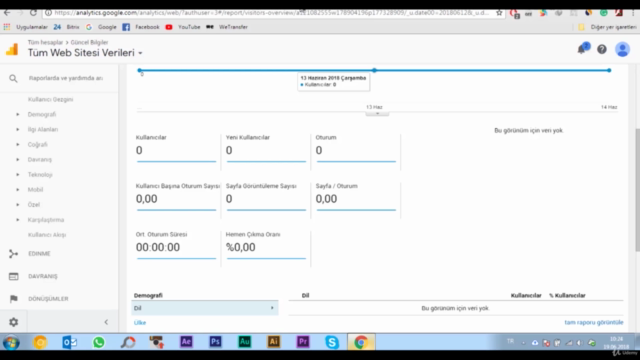Select the Sayfa Görüntüleme Sayısı metric card
Viewport: 640px width, 360px height.
pyautogui.click(x=266, y=198)
